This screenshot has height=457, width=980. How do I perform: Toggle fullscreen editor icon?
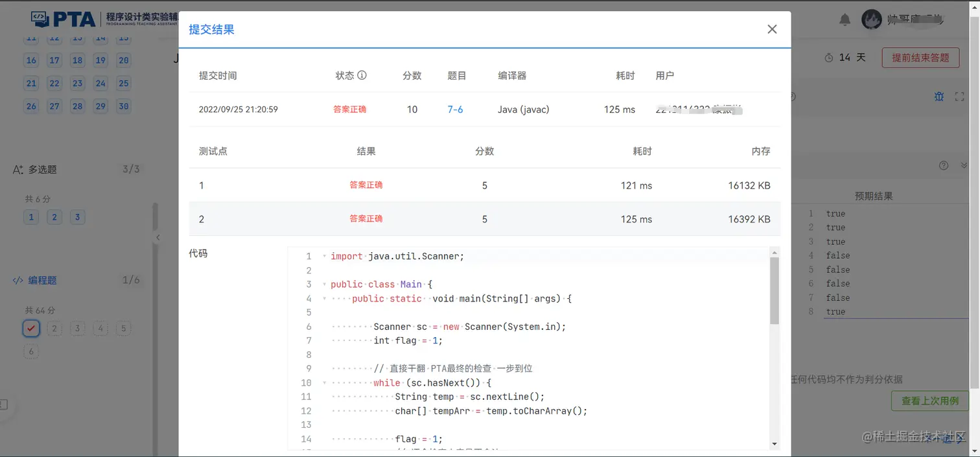click(x=960, y=97)
